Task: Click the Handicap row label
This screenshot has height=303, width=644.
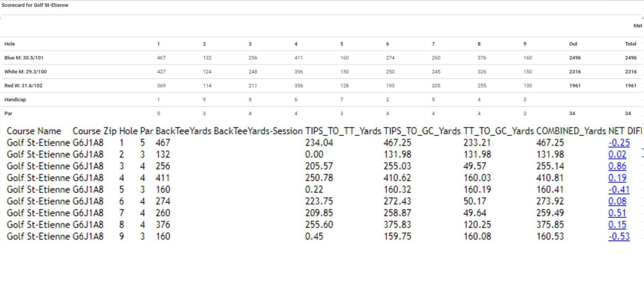Action: (15, 100)
